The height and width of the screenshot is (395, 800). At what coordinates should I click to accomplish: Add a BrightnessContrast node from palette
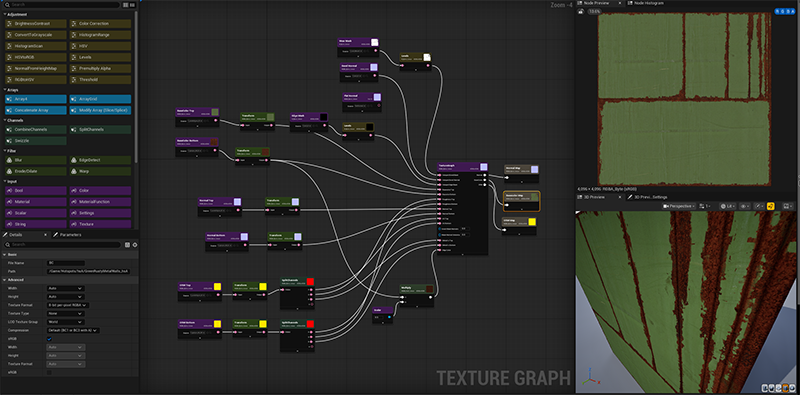pyautogui.click(x=36, y=23)
